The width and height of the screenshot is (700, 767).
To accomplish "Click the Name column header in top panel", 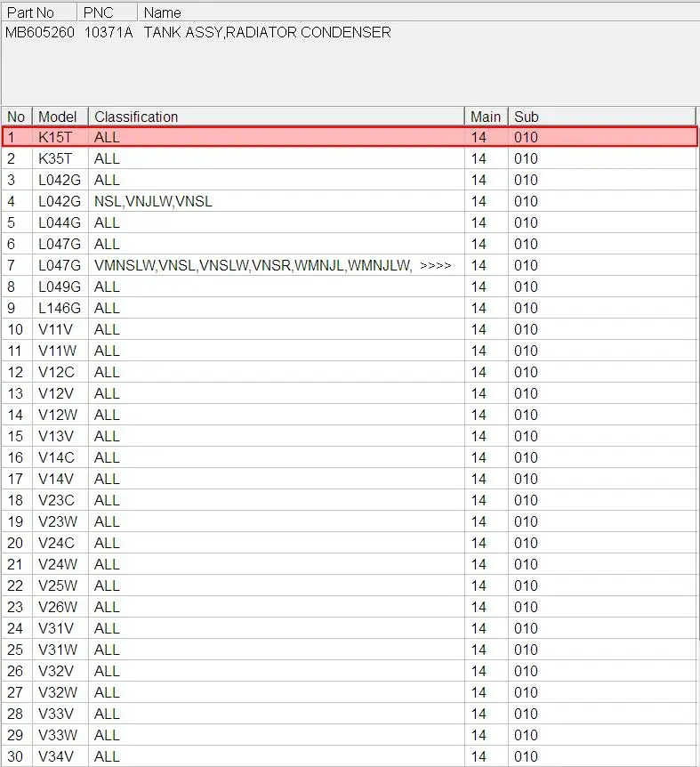I will pos(418,12).
